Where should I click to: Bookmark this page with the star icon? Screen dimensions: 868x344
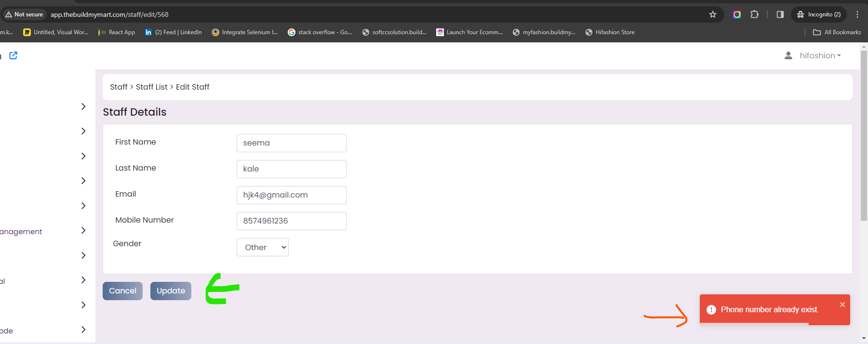click(713, 14)
